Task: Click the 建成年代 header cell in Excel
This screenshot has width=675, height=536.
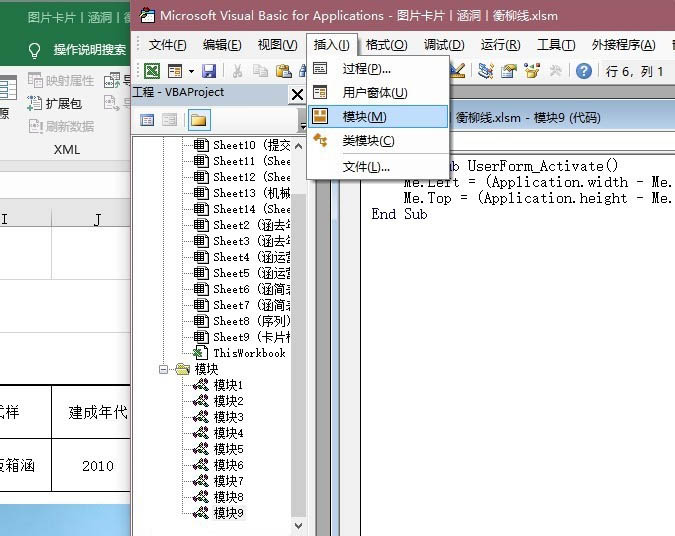Action: pos(91,412)
